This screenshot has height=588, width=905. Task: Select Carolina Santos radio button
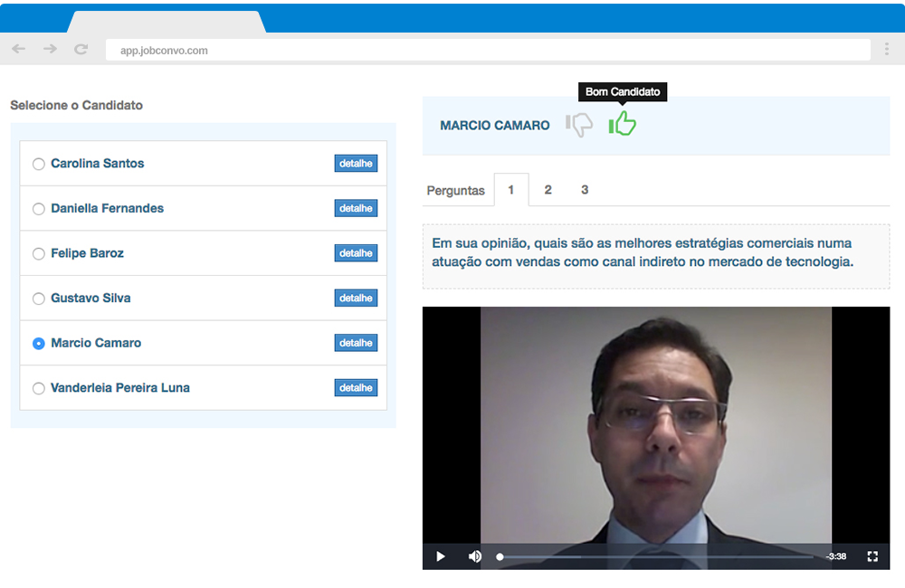coord(39,164)
